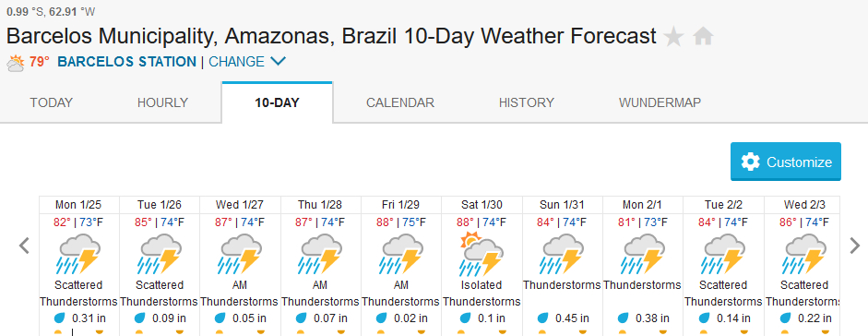
Task: Click the favorite star icon beside the title
Action: [x=673, y=37]
